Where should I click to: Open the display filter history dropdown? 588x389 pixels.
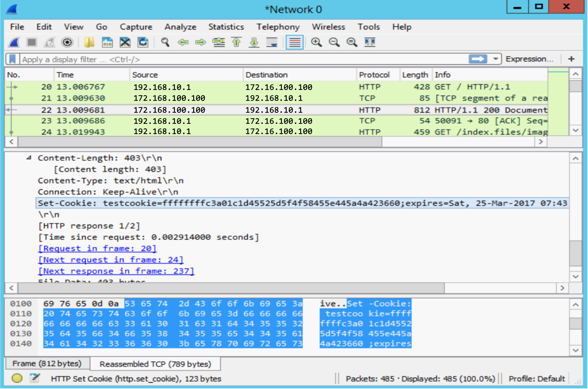496,59
